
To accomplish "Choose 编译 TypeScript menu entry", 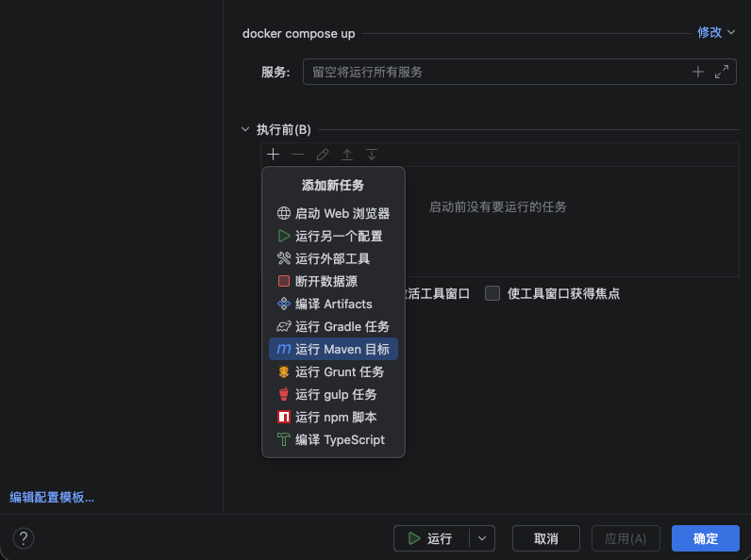I will tap(333, 439).
